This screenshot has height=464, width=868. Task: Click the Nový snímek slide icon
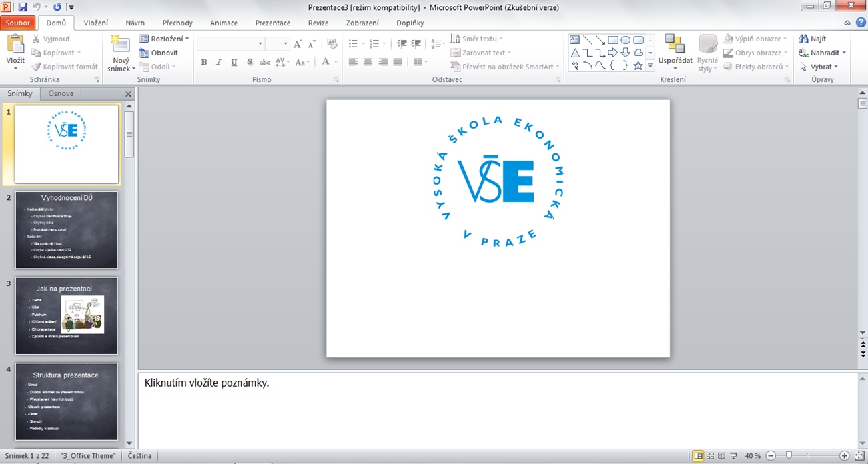[x=121, y=45]
